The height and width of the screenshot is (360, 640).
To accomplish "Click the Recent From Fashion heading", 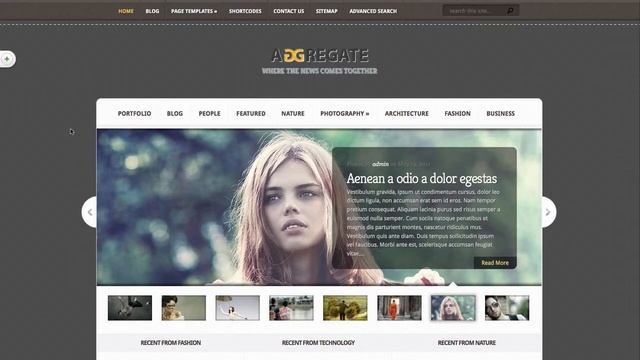I will pos(171,343).
